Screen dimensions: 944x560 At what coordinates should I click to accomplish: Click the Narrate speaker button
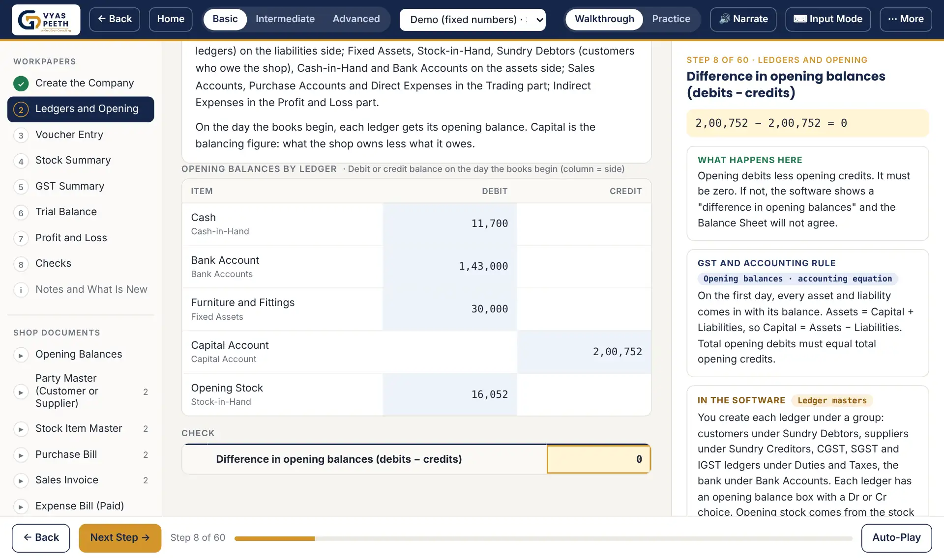click(x=743, y=19)
